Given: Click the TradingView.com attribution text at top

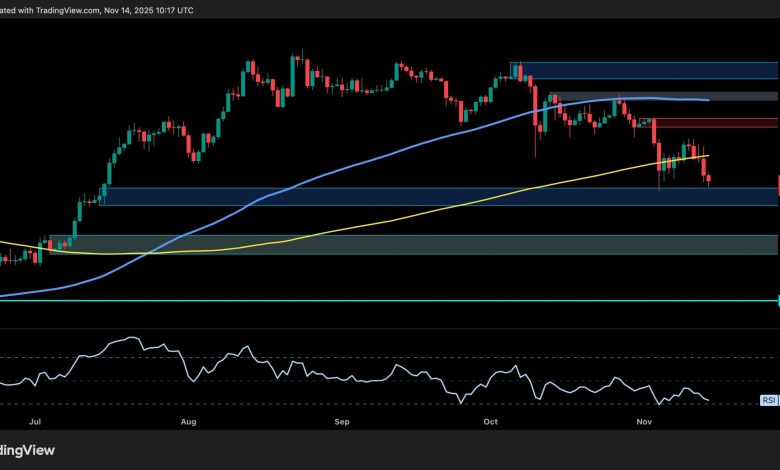Looking at the screenshot, I should pos(60,9).
